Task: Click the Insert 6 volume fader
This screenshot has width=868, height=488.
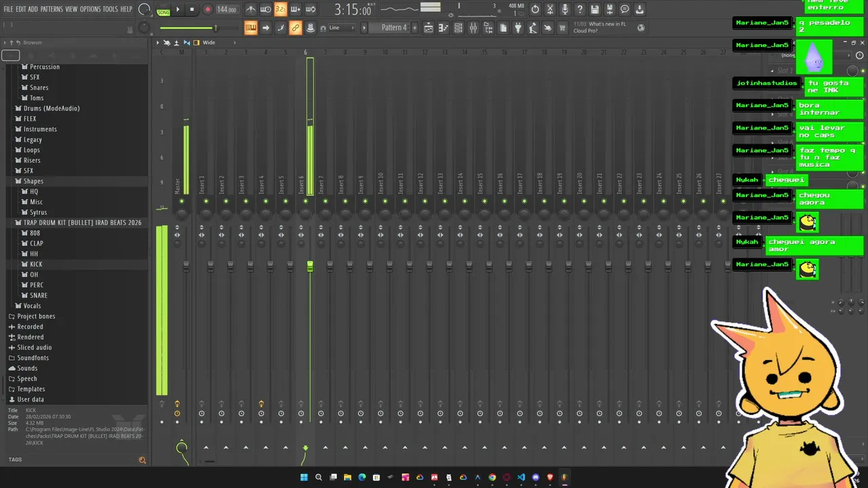Action: point(310,266)
